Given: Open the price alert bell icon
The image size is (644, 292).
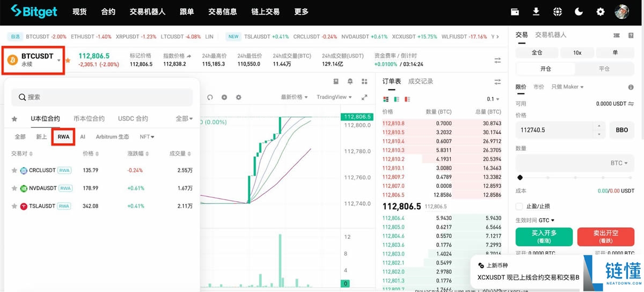Looking at the screenshot, I should [350, 82].
